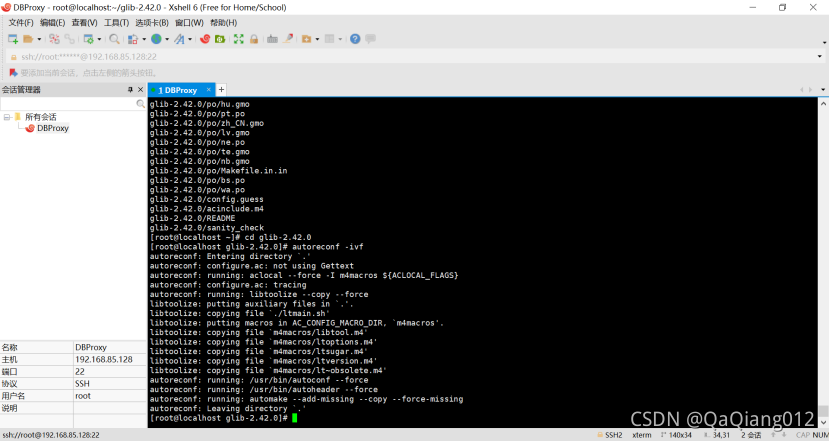Open the 编辑(E) menu
This screenshot has width=830, height=441.
[x=52, y=23]
